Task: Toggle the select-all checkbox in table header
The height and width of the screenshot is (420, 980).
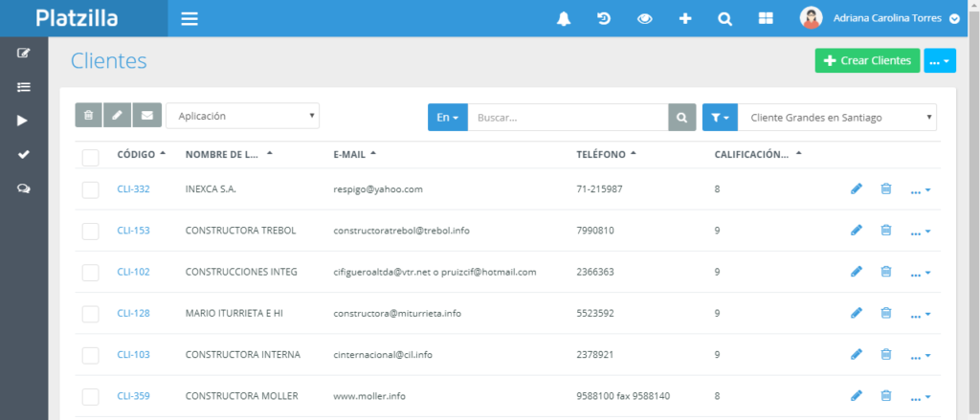Action: pyautogui.click(x=91, y=157)
